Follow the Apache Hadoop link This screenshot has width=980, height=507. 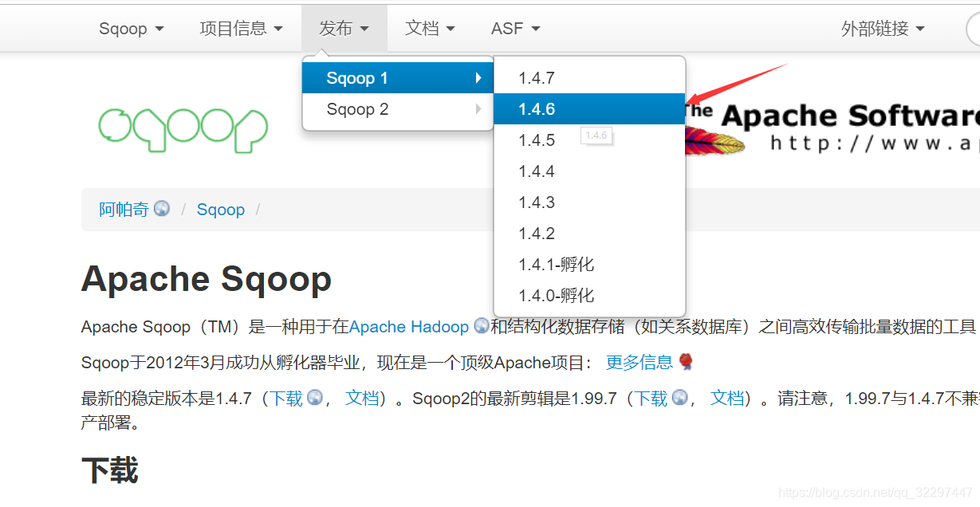point(409,327)
